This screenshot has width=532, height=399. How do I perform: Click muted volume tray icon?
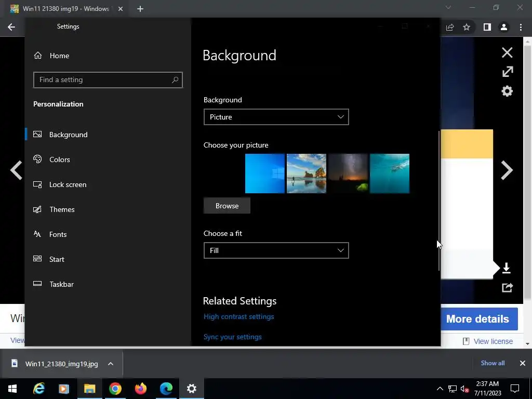[464, 389]
